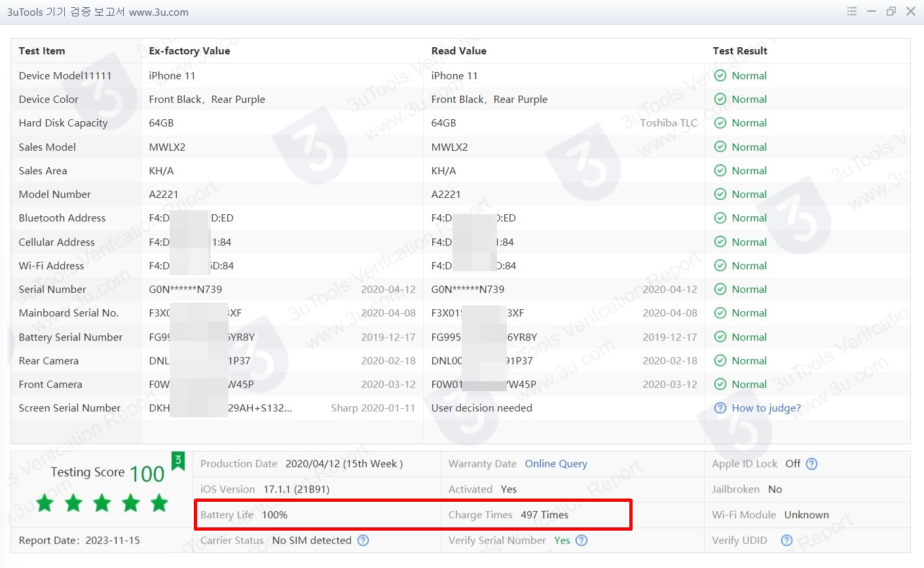Click the green check icon for Hard Disk Capacity

click(x=720, y=123)
